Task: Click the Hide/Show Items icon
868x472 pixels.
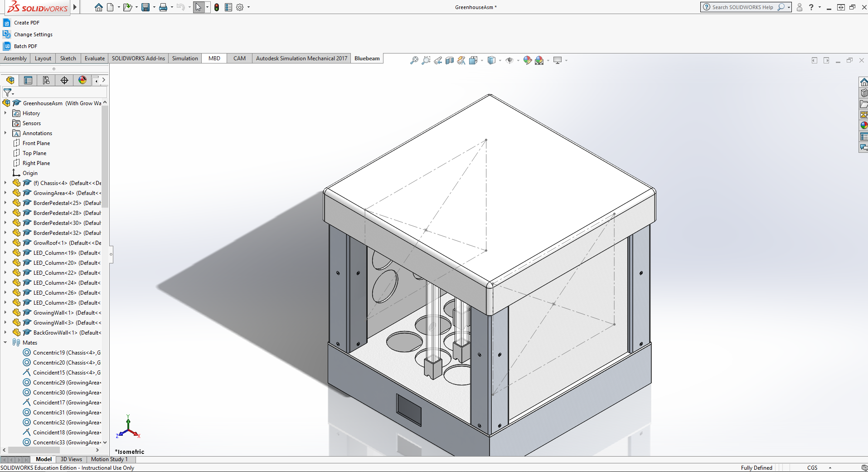Action: click(509, 60)
